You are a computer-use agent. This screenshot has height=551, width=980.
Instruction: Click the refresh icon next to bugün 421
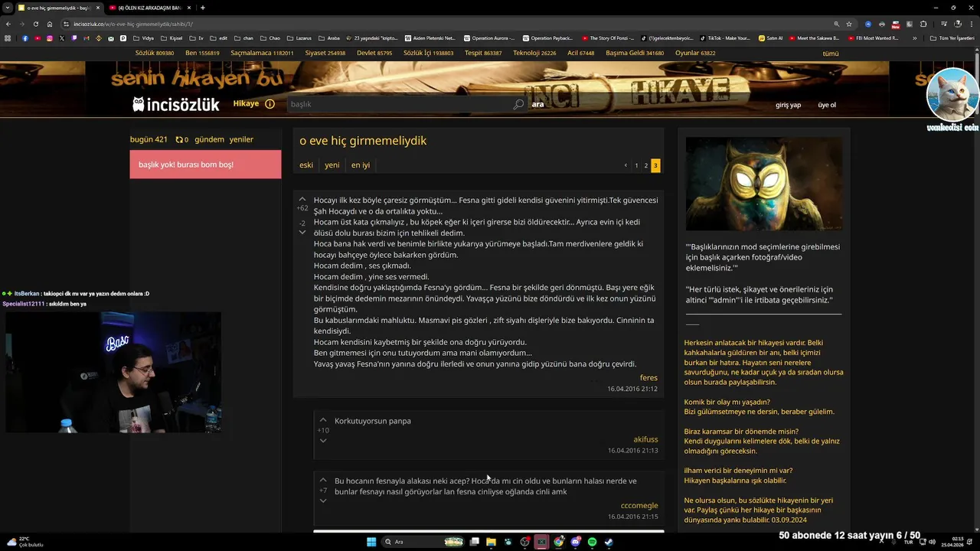click(x=179, y=140)
